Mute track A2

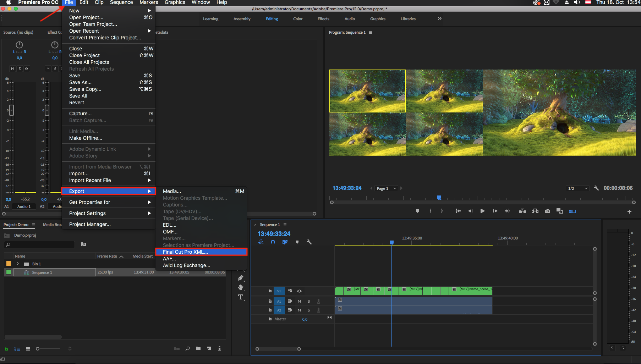299,310
